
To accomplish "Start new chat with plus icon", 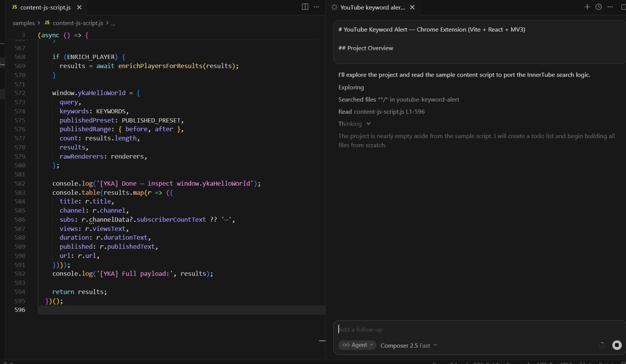I will click(587, 7).
